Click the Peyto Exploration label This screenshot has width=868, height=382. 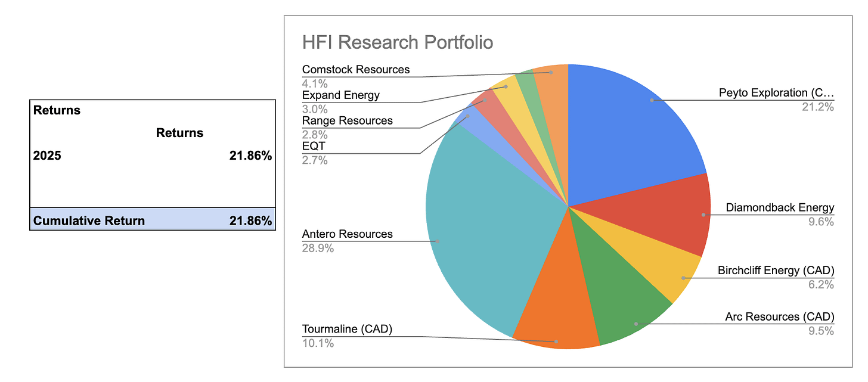tap(776, 94)
